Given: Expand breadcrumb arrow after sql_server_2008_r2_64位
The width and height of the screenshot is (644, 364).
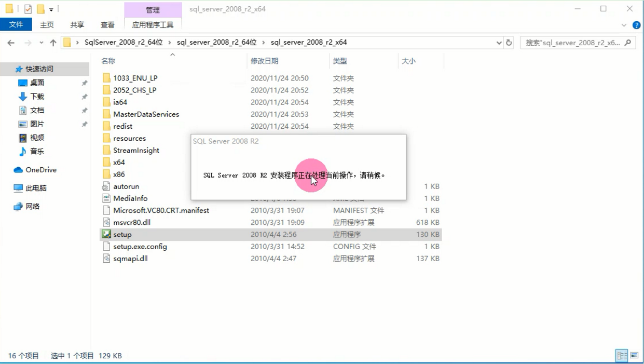Looking at the screenshot, I should click(264, 43).
